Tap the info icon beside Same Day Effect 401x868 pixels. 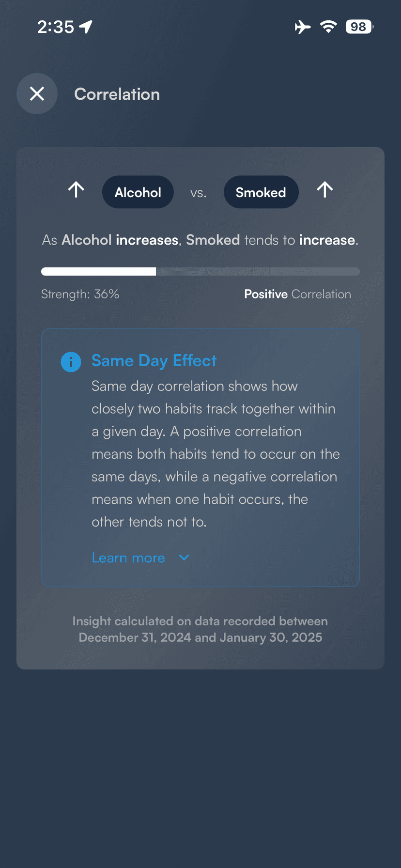[x=71, y=362]
